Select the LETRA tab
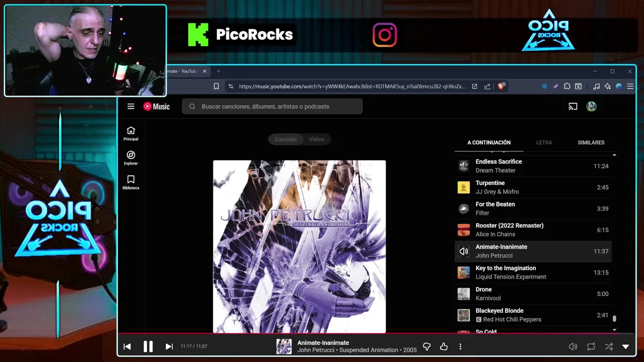 pyautogui.click(x=544, y=142)
